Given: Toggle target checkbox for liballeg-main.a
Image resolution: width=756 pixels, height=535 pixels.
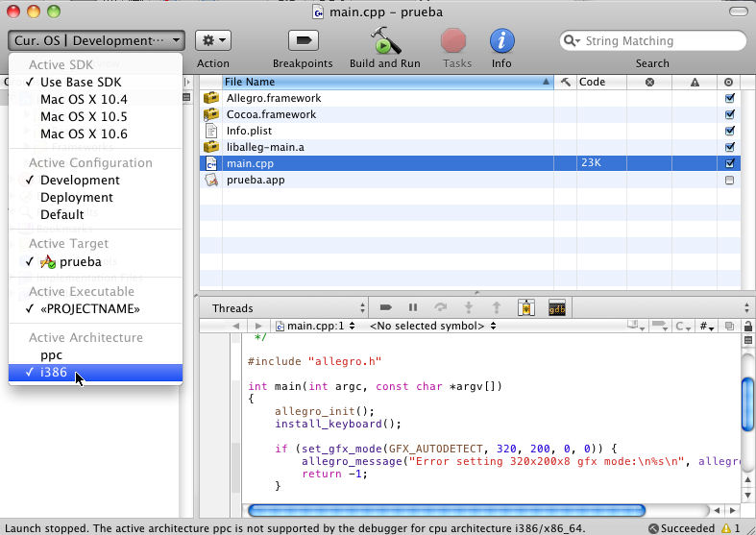Looking at the screenshot, I should [x=729, y=147].
